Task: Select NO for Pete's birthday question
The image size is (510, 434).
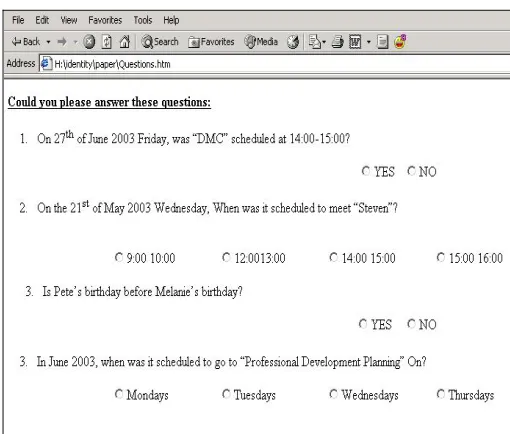Action: pyautogui.click(x=412, y=324)
